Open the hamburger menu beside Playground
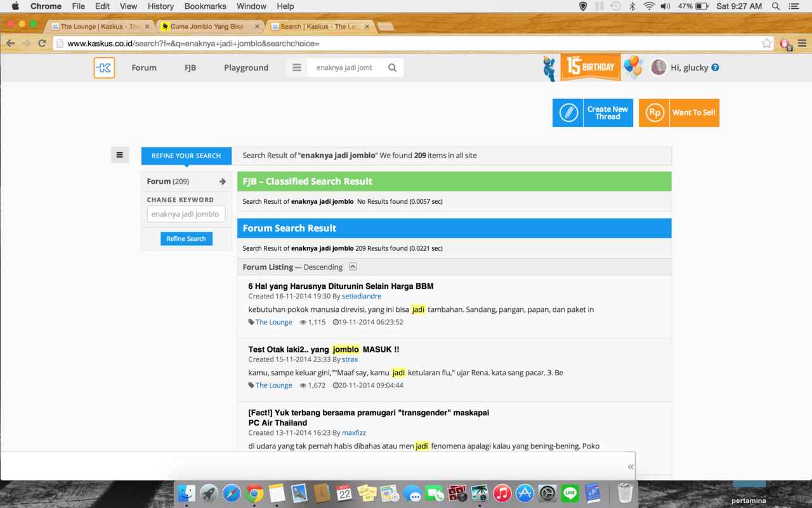 point(296,68)
